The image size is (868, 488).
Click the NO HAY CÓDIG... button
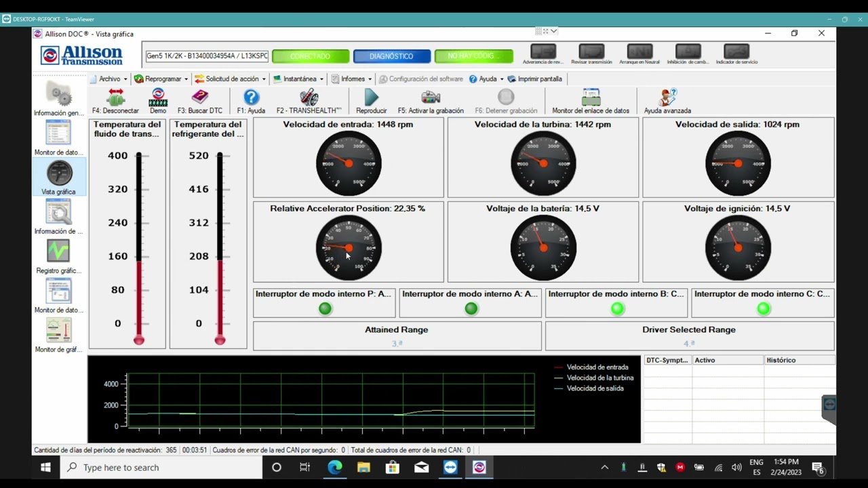[x=473, y=56]
